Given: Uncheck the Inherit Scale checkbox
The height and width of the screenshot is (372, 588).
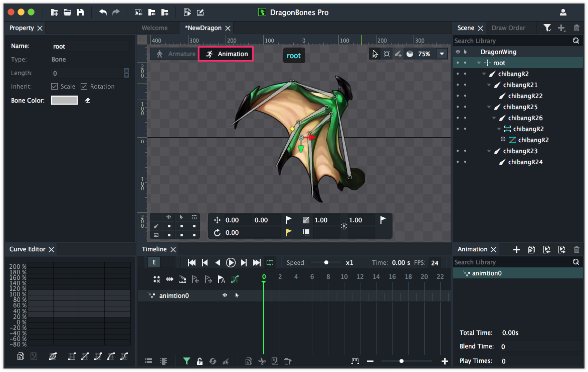Looking at the screenshot, I should [55, 87].
